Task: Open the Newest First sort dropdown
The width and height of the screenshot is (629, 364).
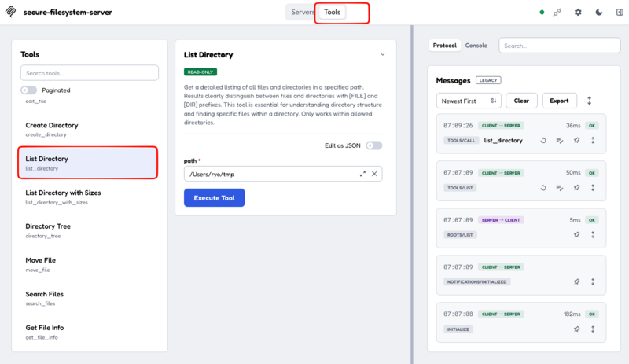Action: click(469, 101)
